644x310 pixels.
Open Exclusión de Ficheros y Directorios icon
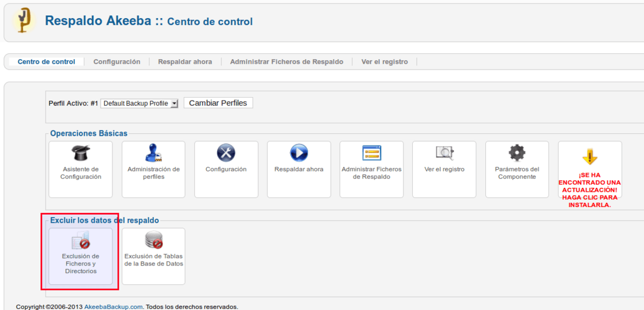(x=81, y=240)
